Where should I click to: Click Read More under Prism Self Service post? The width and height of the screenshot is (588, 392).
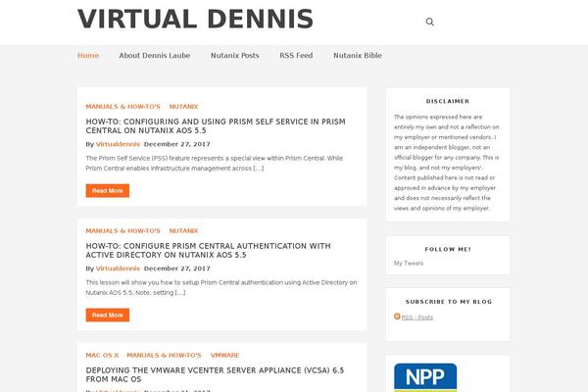pyautogui.click(x=108, y=190)
